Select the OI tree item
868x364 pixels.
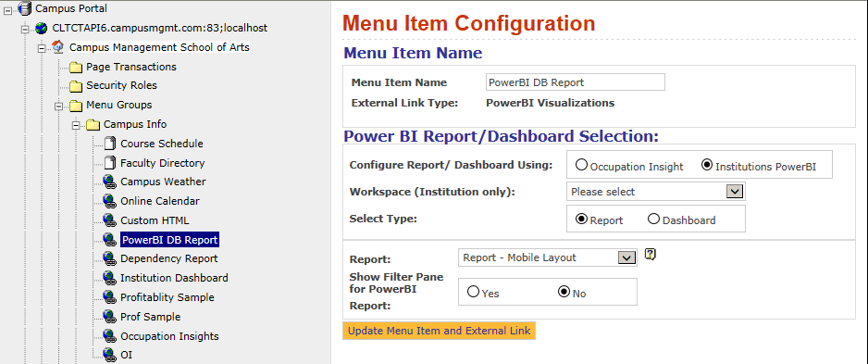pyautogui.click(x=126, y=355)
